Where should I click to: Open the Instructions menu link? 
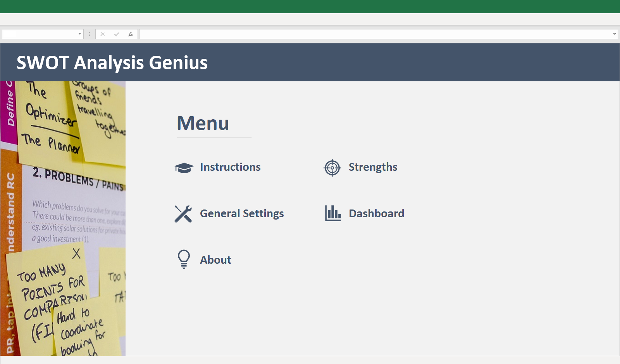[x=230, y=167]
